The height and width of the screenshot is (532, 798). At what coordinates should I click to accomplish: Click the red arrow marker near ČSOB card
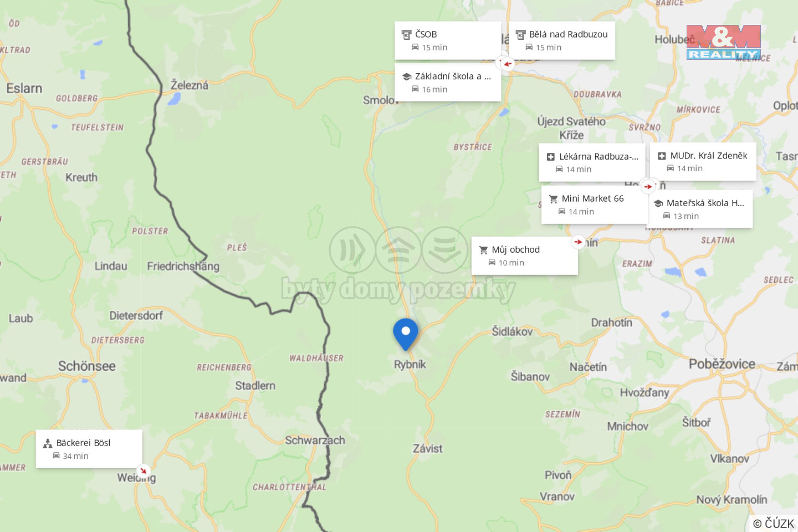(x=507, y=64)
